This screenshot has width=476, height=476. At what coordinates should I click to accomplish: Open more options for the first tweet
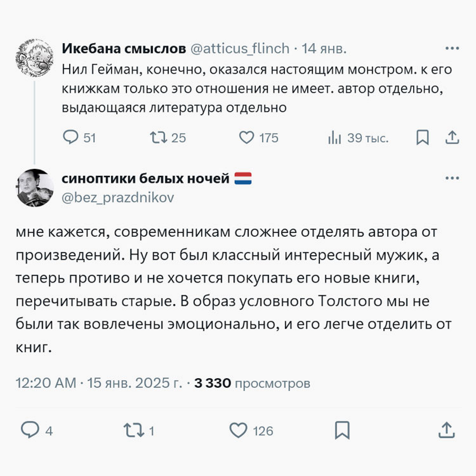[x=452, y=49]
